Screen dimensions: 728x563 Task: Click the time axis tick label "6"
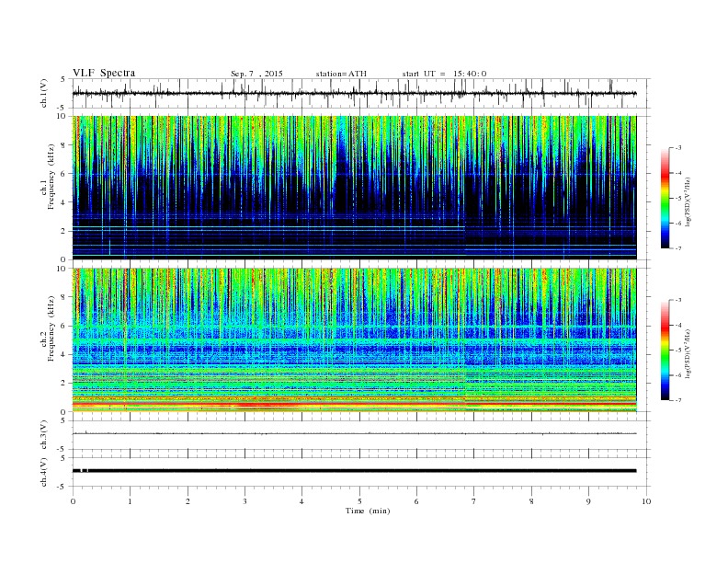[x=416, y=501]
